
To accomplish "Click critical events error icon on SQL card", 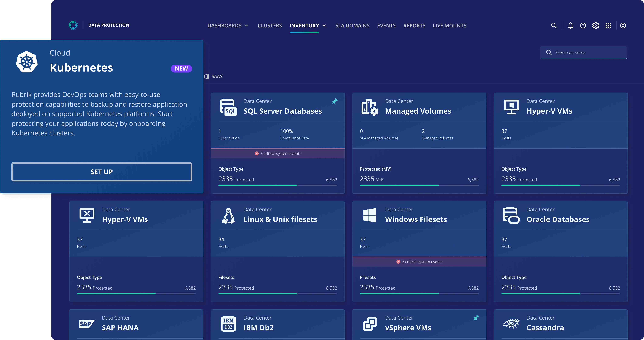I will point(256,153).
